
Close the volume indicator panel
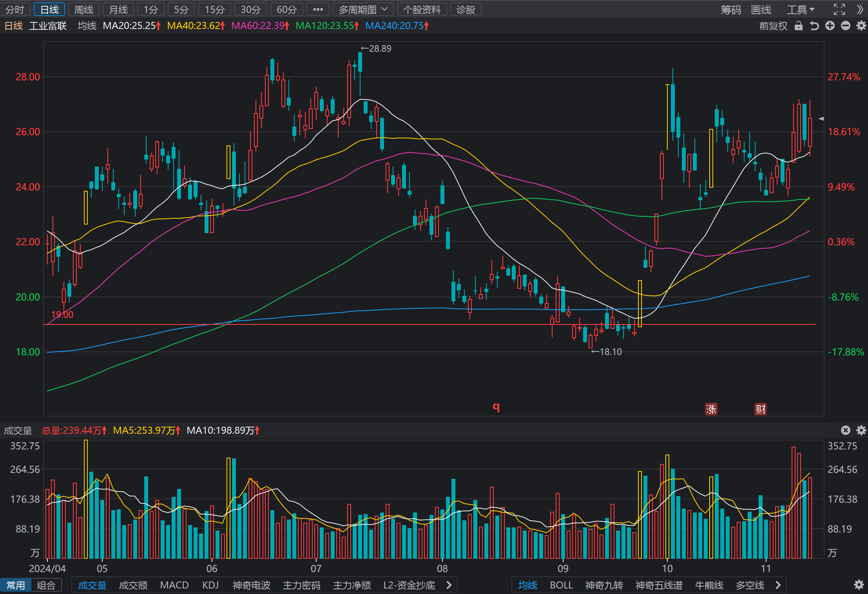click(x=846, y=430)
